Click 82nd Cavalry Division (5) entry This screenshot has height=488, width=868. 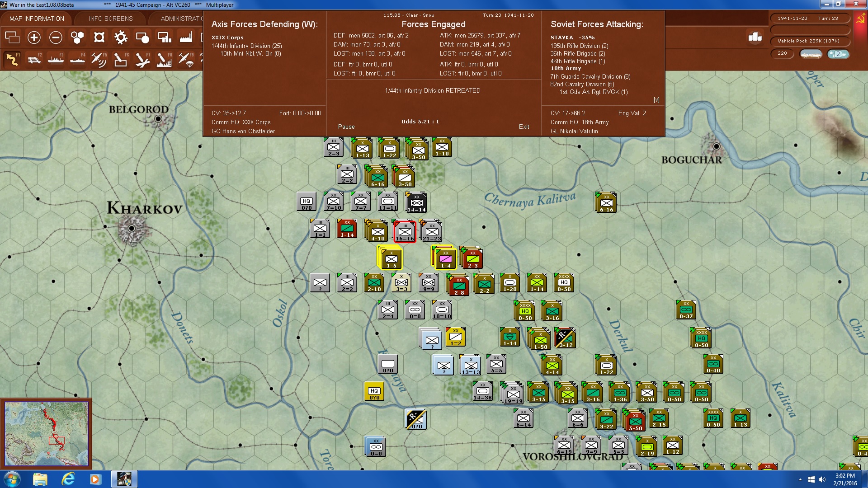pyautogui.click(x=582, y=84)
